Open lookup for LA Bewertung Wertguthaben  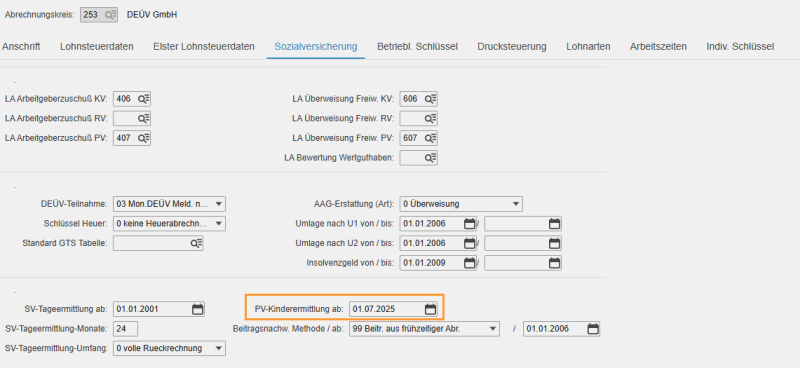click(431, 158)
